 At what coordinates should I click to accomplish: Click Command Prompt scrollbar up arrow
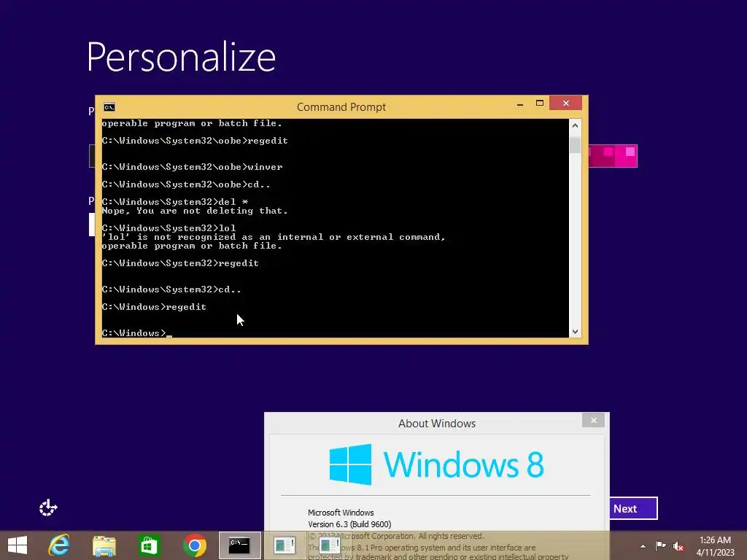575,125
